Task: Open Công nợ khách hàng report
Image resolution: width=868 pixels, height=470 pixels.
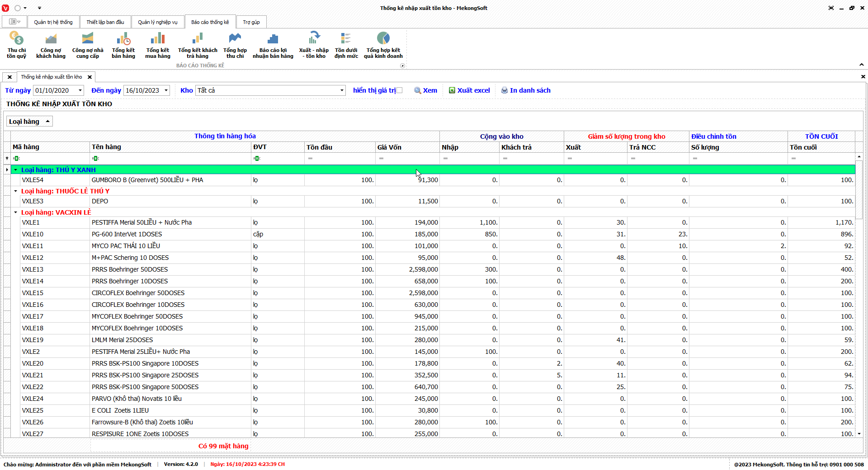Action: (x=51, y=45)
